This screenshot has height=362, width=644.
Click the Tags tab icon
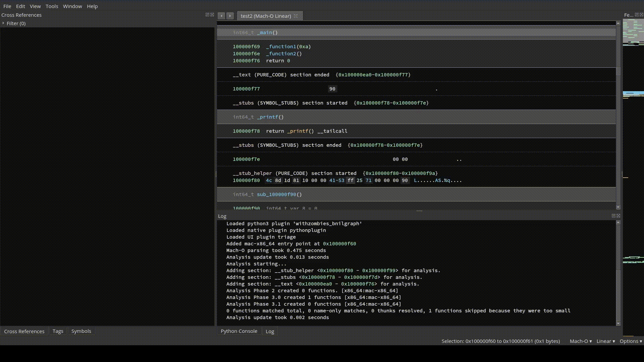pos(57,330)
